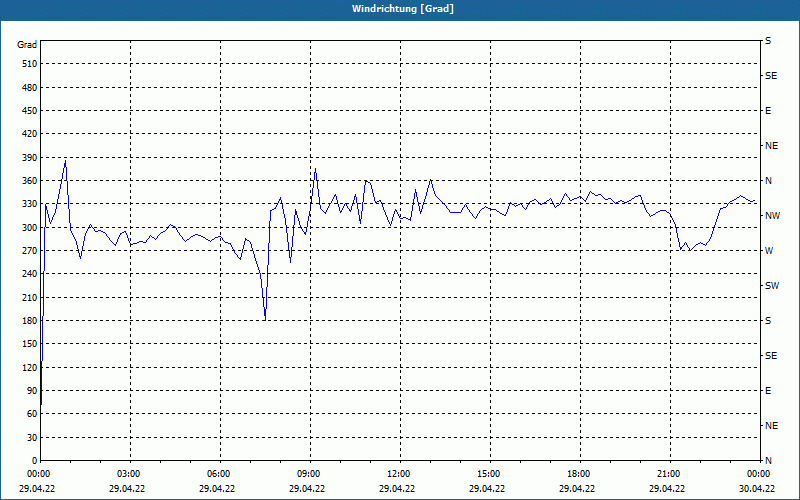Select the Grad axis unit label
This screenshot has height=500, width=800.
pyautogui.click(x=27, y=45)
